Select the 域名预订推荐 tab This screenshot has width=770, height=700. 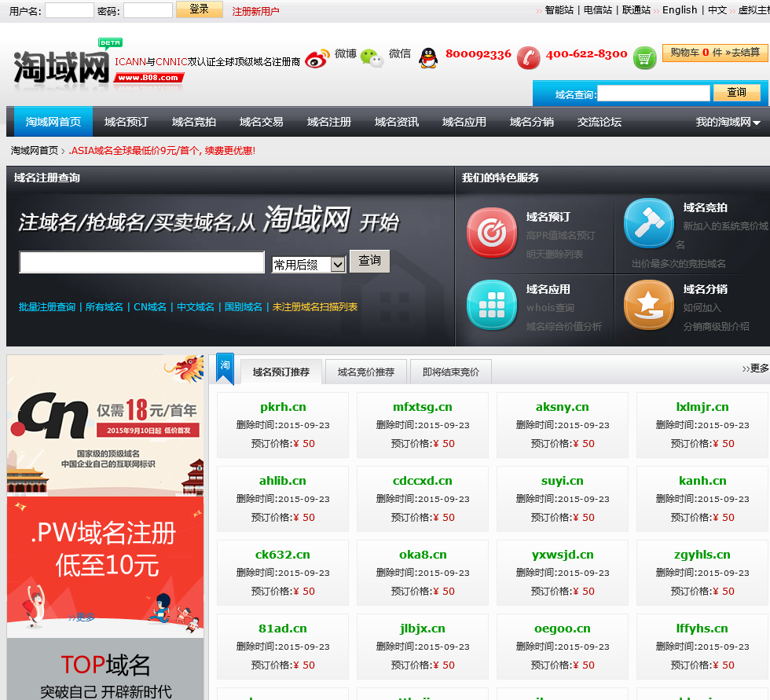pos(281,372)
